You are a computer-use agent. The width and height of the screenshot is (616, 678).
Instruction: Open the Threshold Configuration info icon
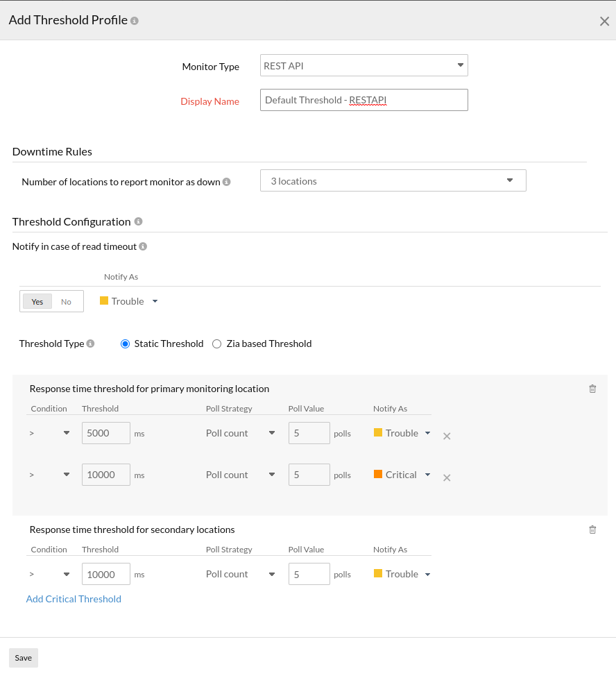click(139, 221)
